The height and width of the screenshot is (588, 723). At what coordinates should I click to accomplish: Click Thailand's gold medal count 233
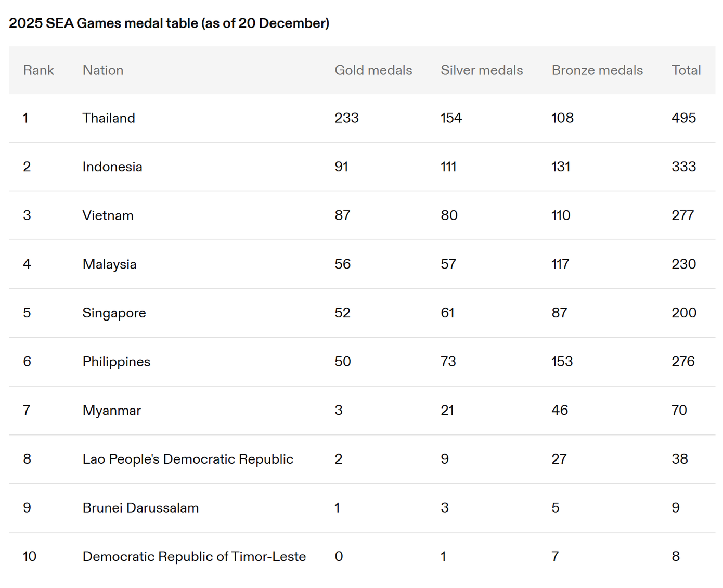346,118
